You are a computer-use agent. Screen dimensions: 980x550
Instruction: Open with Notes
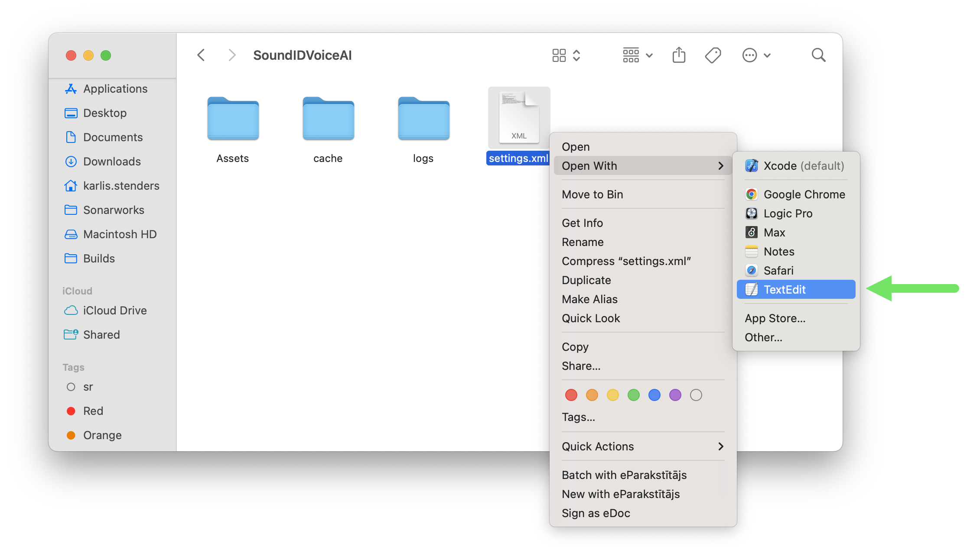pyautogui.click(x=796, y=252)
